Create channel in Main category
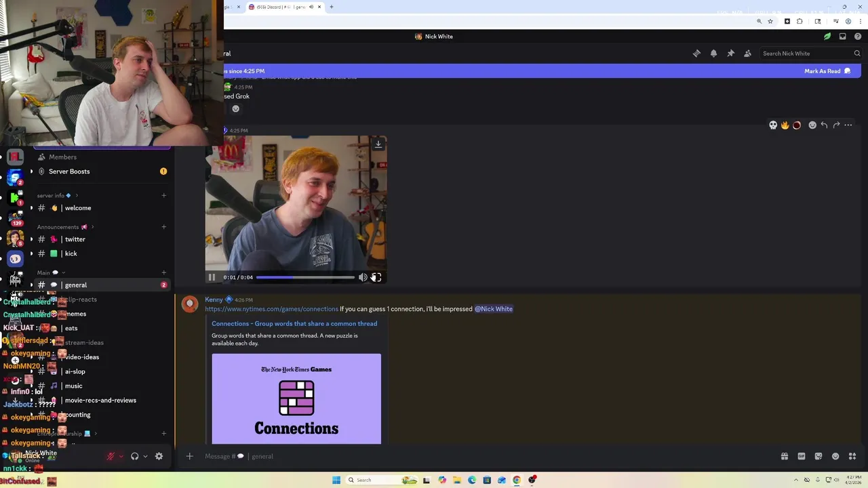868x488 pixels. [163, 272]
